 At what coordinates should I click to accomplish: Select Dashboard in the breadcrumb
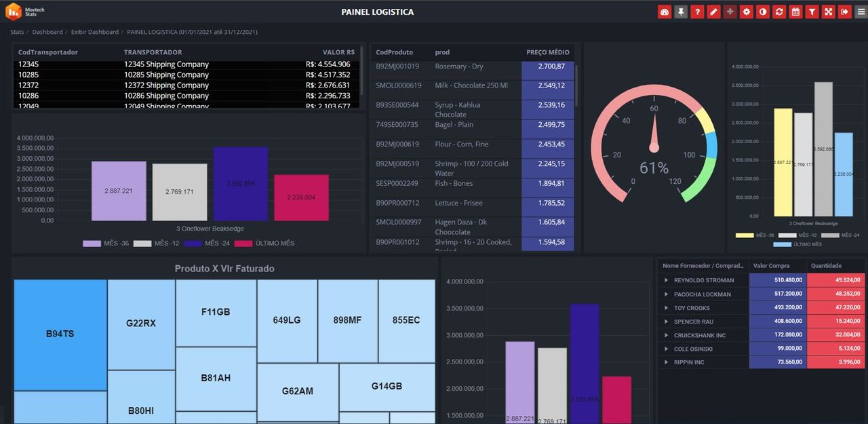(47, 32)
